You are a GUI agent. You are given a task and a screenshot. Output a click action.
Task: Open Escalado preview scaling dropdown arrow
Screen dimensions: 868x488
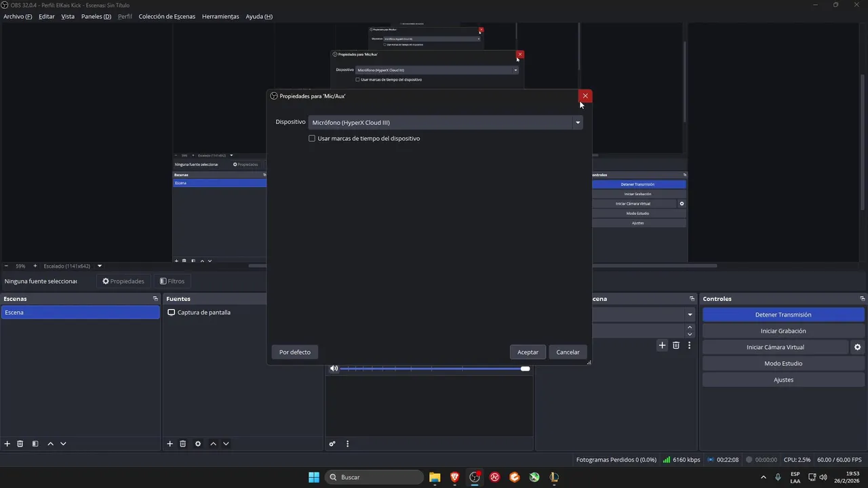click(100, 266)
